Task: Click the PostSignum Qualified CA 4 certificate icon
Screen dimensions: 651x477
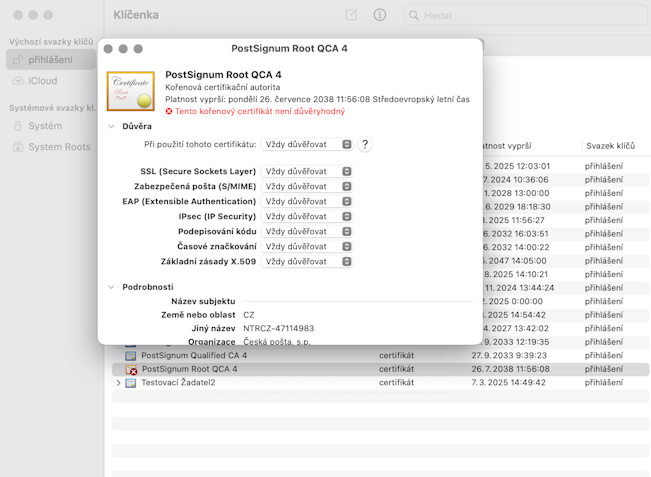Action: (x=131, y=356)
